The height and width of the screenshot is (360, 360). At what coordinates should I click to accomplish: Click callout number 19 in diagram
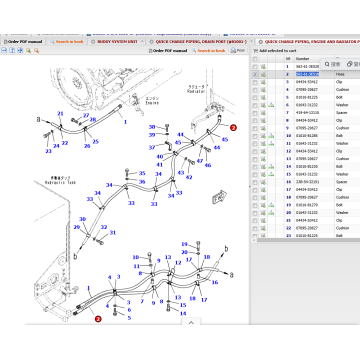coord(184,244)
